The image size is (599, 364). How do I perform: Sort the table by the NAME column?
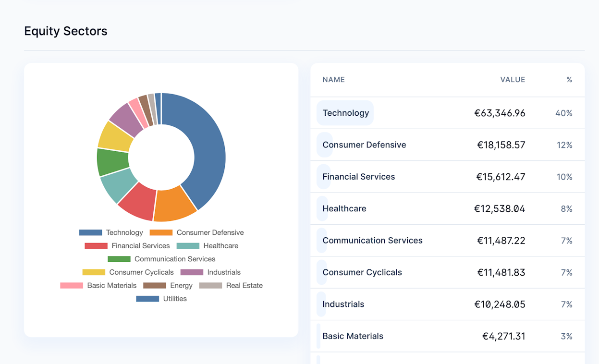[x=333, y=80]
